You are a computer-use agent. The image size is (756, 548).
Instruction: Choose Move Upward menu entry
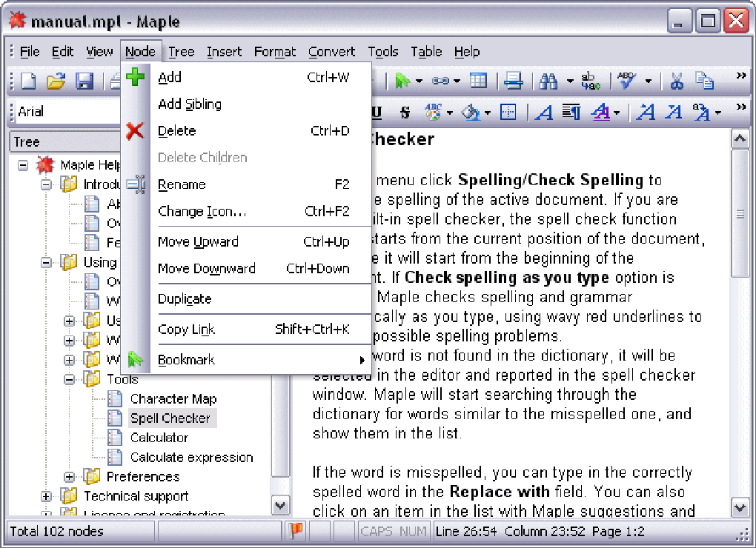coord(246,241)
